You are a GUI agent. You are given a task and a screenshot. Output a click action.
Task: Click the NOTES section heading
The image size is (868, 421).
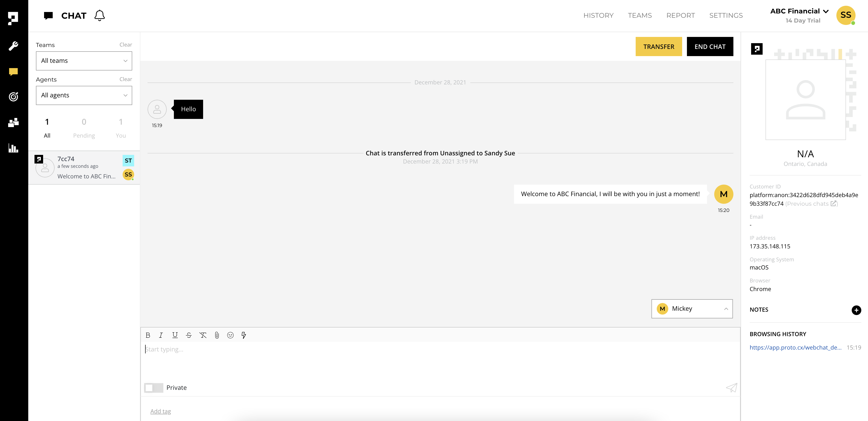(759, 310)
